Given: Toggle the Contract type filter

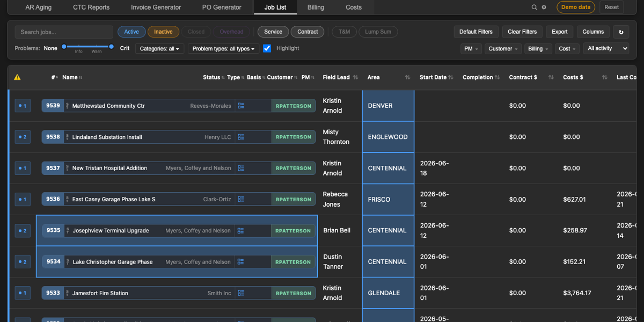Looking at the screenshot, I should (308, 32).
